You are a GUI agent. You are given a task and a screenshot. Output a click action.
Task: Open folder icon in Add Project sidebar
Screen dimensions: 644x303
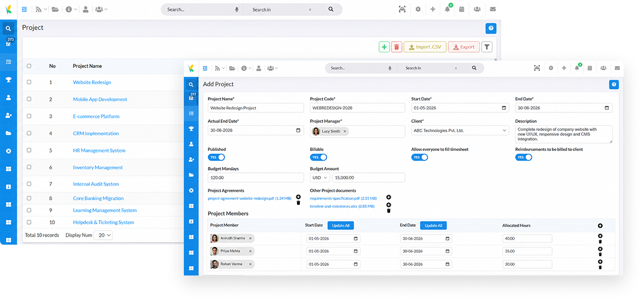[191, 175]
